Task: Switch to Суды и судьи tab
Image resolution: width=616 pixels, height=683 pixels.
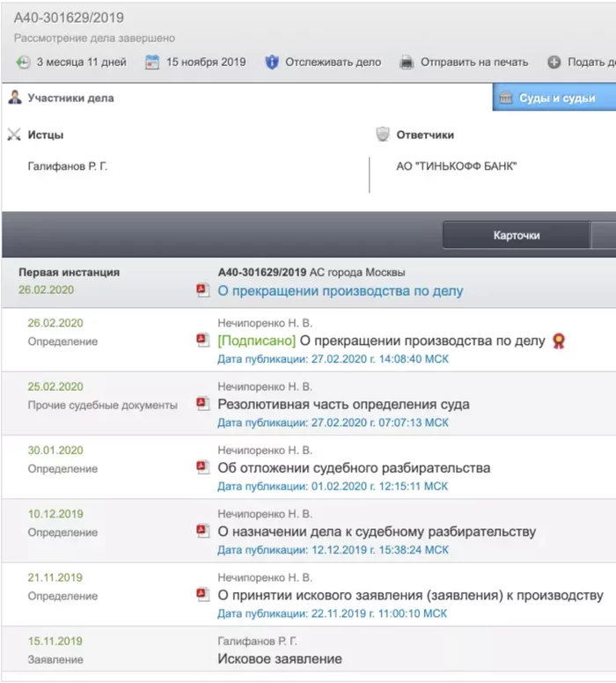Action: pyautogui.click(x=556, y=98)
